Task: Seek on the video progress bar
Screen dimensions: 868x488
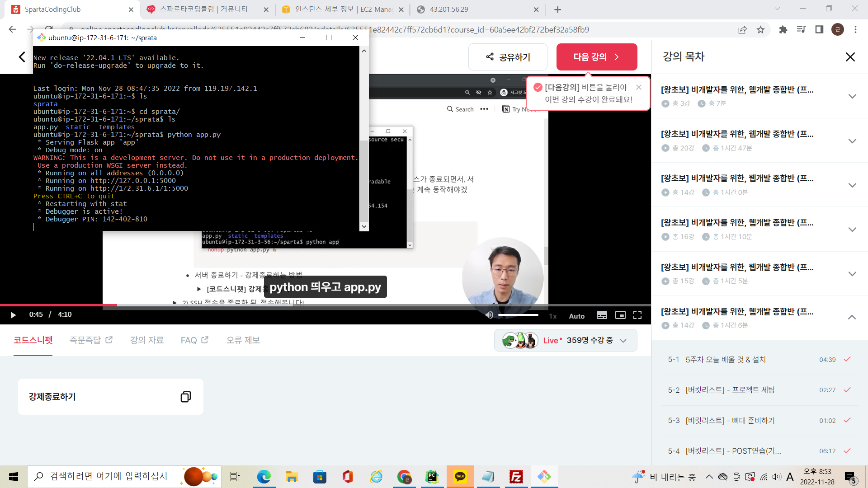Action: click(x=325, y=305)
